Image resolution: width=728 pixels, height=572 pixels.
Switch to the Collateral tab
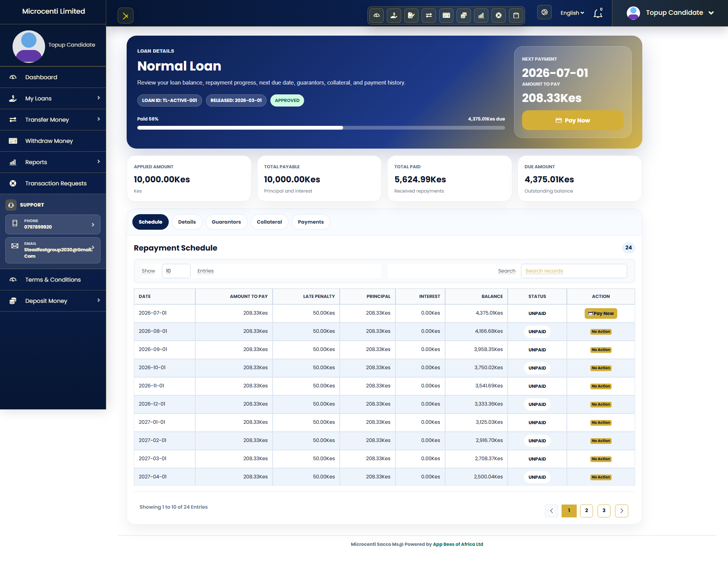tap(270, 222)
